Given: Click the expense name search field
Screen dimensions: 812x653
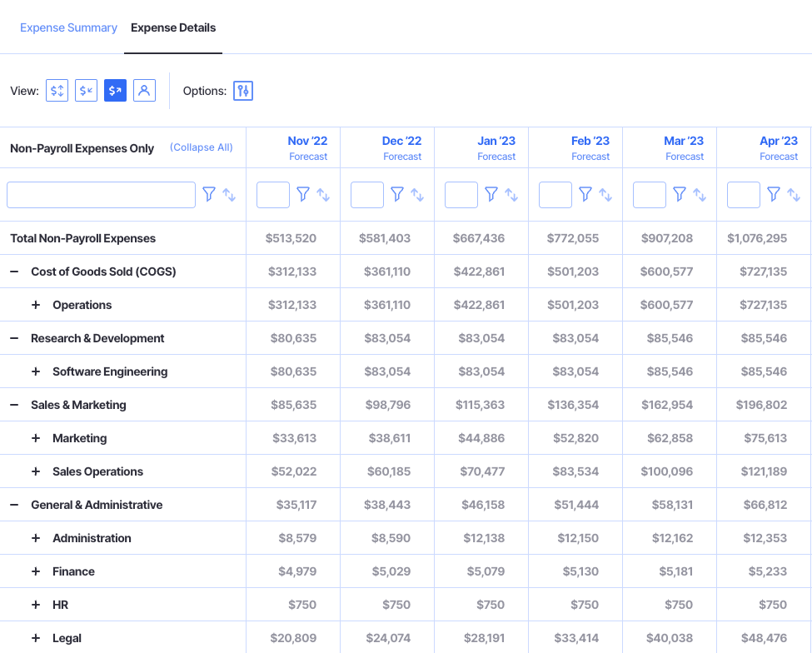Looking at the screenshot, I should coord(100,193).
